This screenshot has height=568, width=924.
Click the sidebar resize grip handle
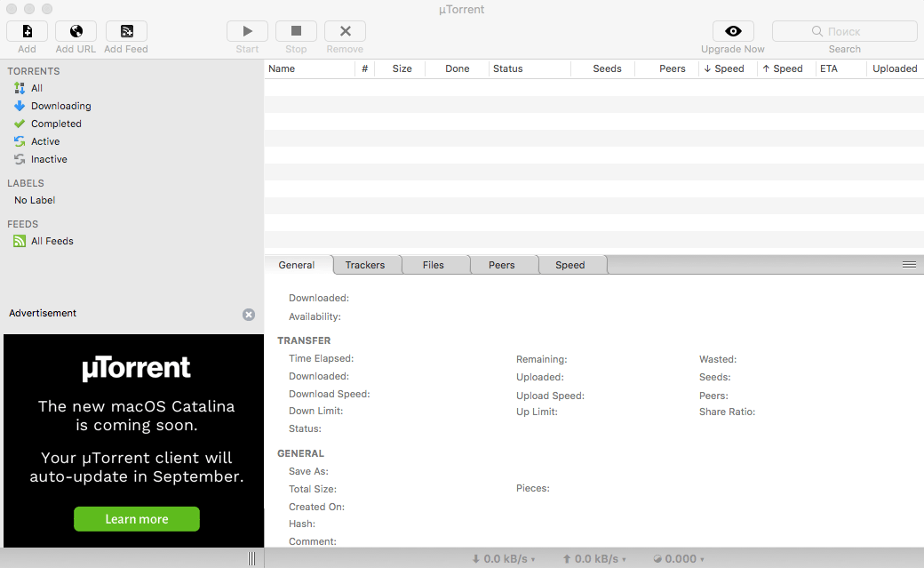[x=252, y=558]
